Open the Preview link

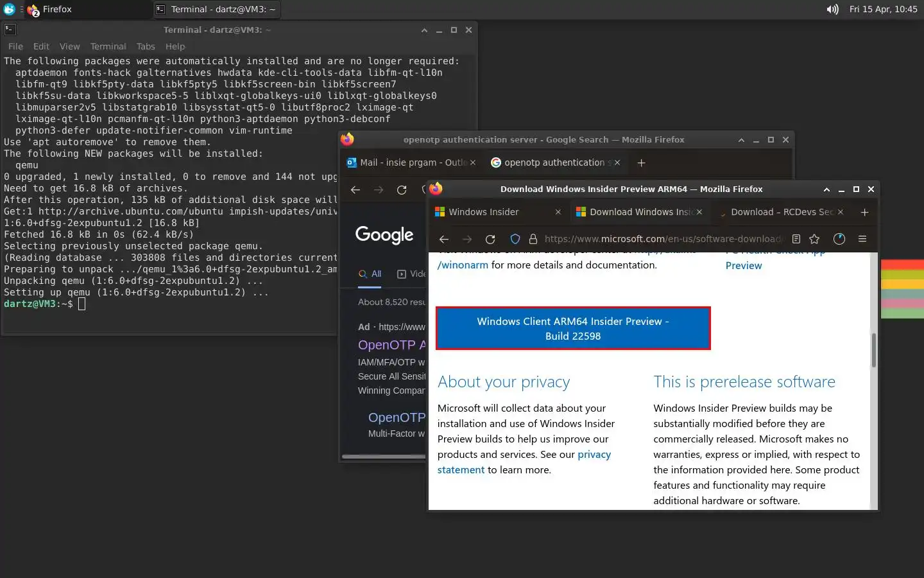point(744,266)
